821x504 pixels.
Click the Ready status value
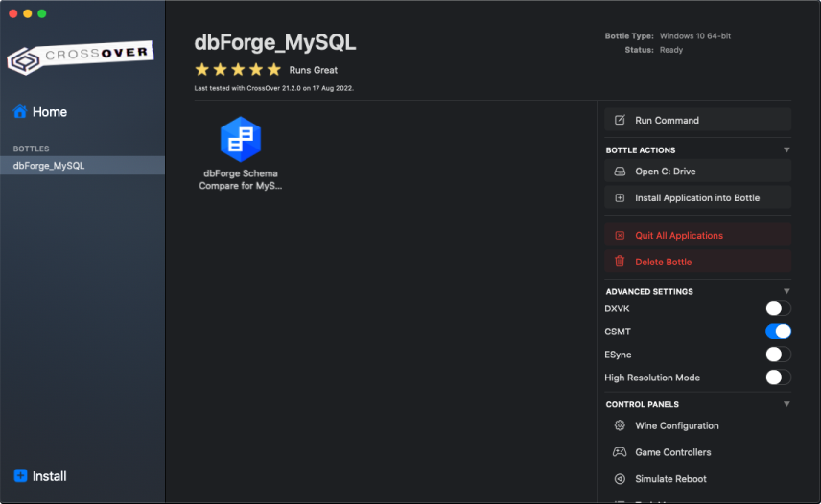671,50
